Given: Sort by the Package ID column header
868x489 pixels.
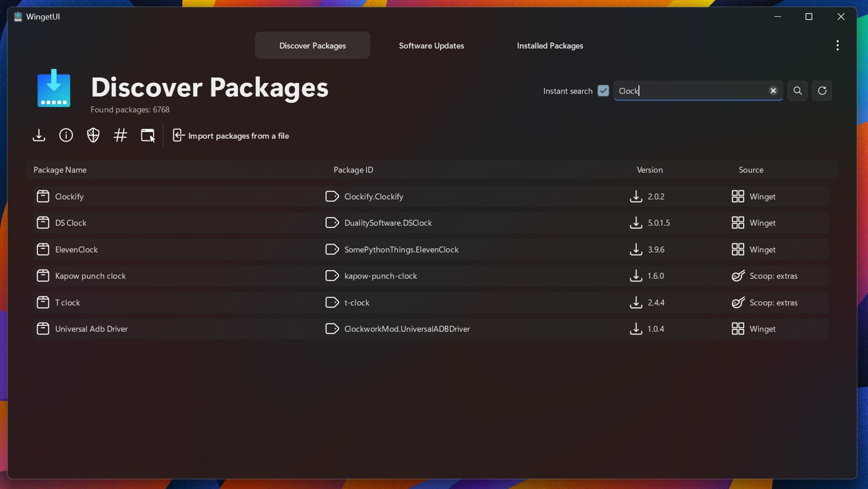Looking at the screenshot, I should coord(354,170).
